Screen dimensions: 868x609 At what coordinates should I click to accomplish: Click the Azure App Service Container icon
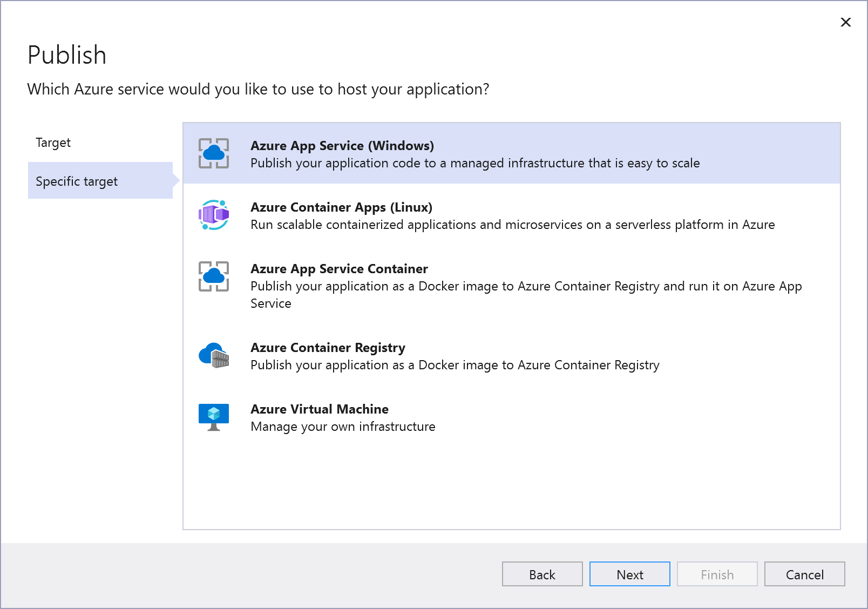click(x=214, y=276)
